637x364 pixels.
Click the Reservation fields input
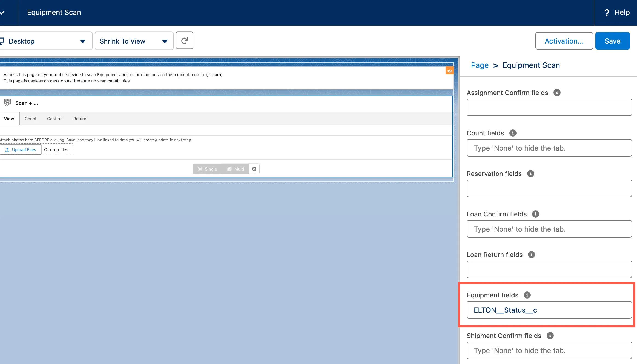pyautogui.click(x=549, y=188)
